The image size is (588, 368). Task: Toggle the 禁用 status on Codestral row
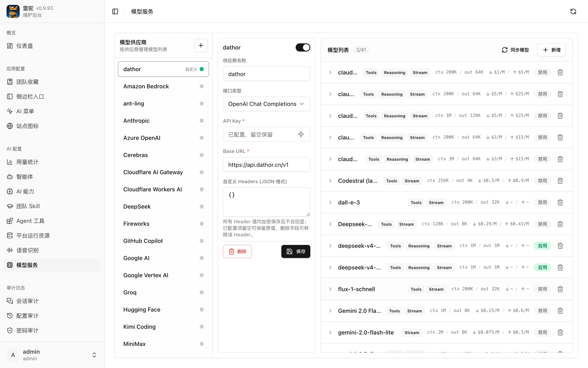tap(542, 181)
